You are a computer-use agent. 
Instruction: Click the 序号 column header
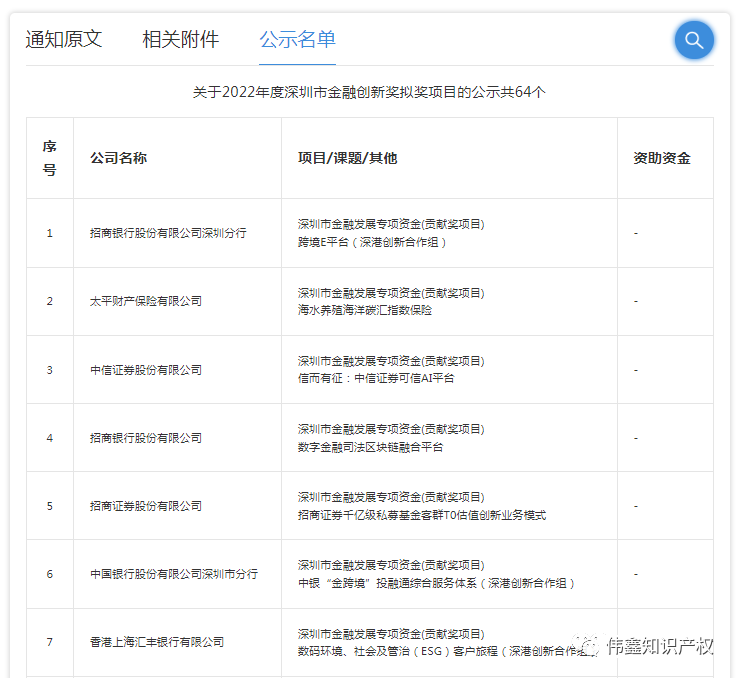[49, 158]
